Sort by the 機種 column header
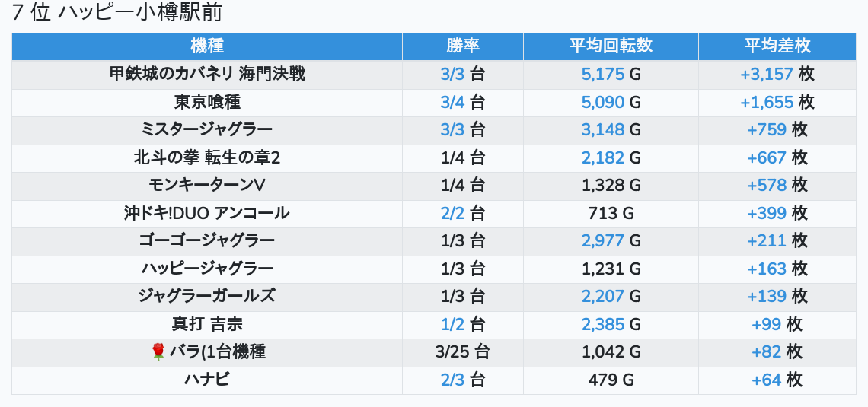This screenshot has height=407, width=868. pos(207,46)
